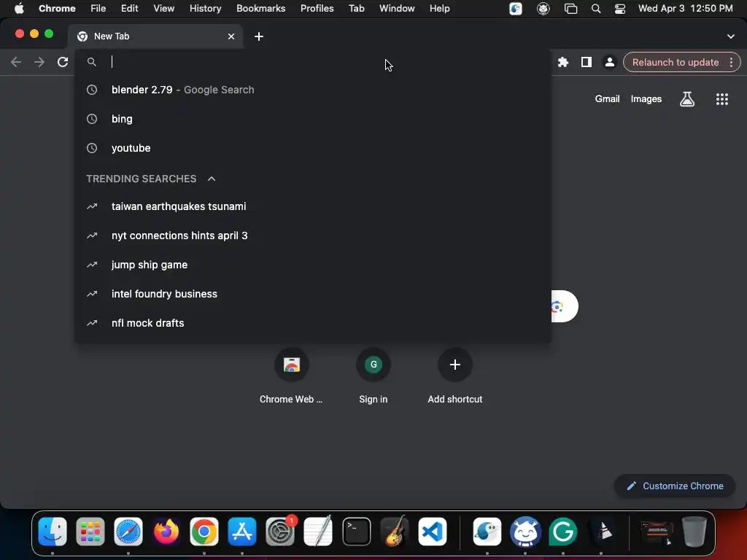The width and height of the screenshot is (747, 560).
Task: Open the Chrome Web Store shortcut
Action: pos(292,376)
